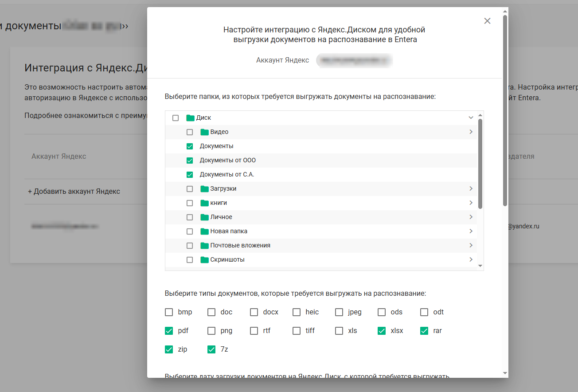Close the Yandex.Disk integration dialog

tap(487, 21)
